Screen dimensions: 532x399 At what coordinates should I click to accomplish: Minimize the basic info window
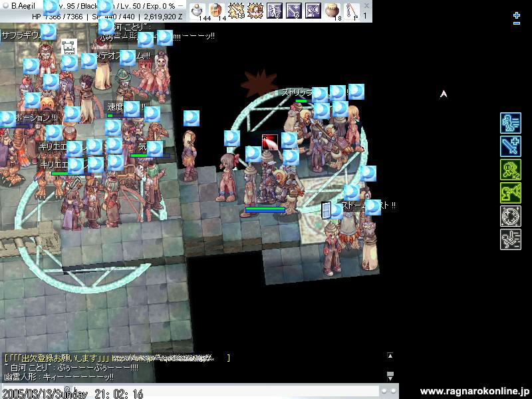tap(181, 6)
